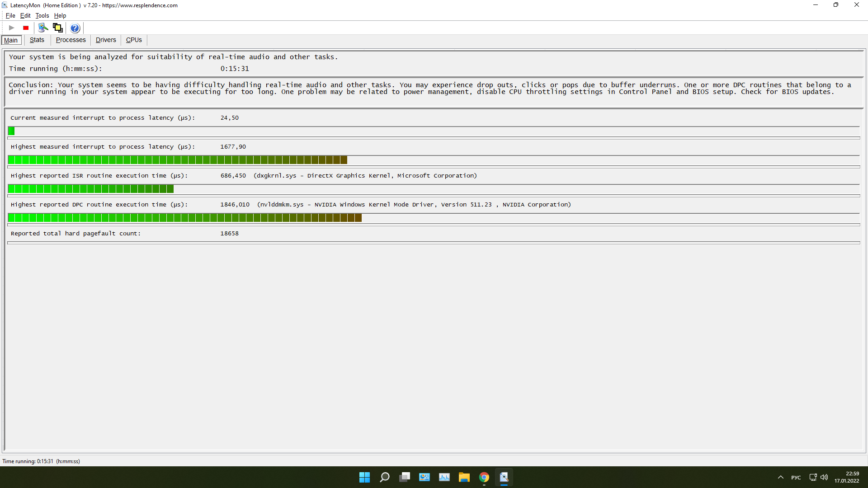Open File Explorer from the taskbar
Viewport: 868px width, 488px height.
coord(464,477)
